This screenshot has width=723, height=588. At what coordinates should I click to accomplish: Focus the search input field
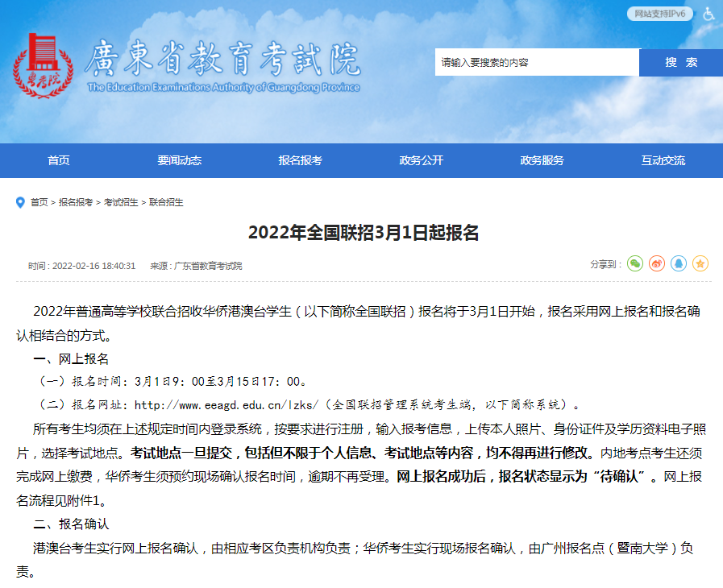click(536, 63)
